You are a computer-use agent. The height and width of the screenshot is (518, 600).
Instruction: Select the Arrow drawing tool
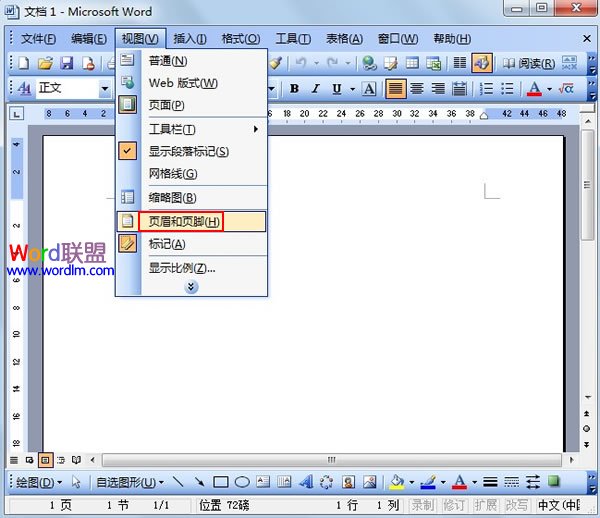point(199,482)
